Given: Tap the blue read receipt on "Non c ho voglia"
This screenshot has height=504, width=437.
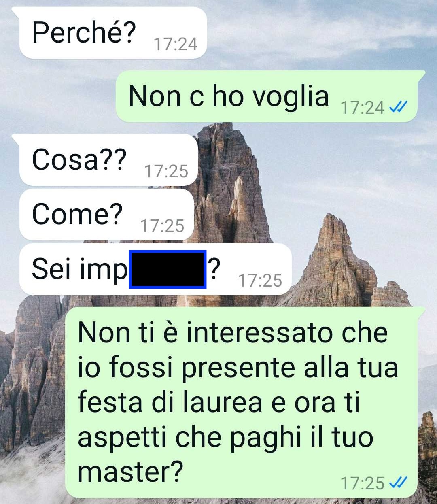Looking at the screenshot, I should (x=397, y=107).
